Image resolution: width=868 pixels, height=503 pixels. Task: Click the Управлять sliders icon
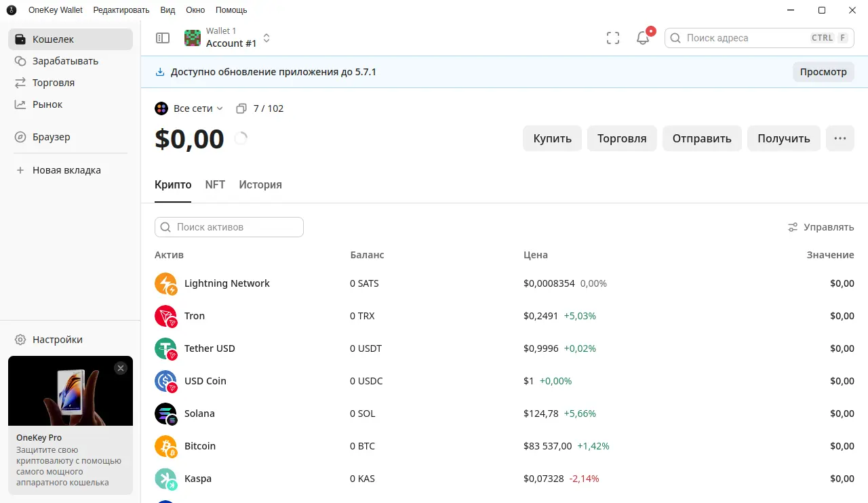[793, 227]
